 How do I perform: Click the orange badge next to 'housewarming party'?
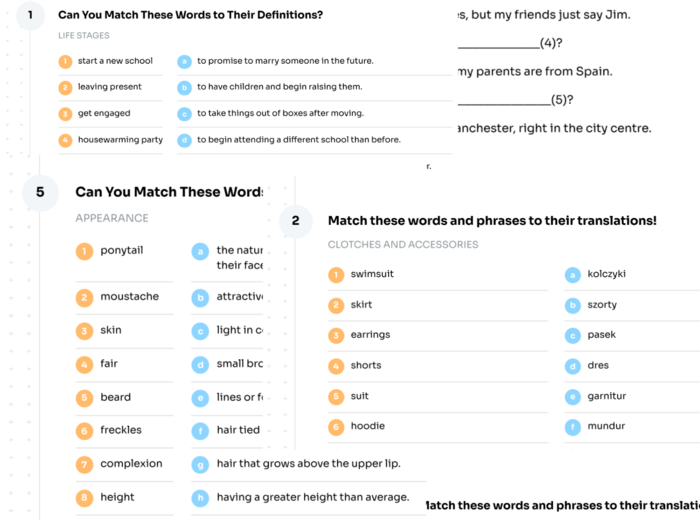(65, 141)
